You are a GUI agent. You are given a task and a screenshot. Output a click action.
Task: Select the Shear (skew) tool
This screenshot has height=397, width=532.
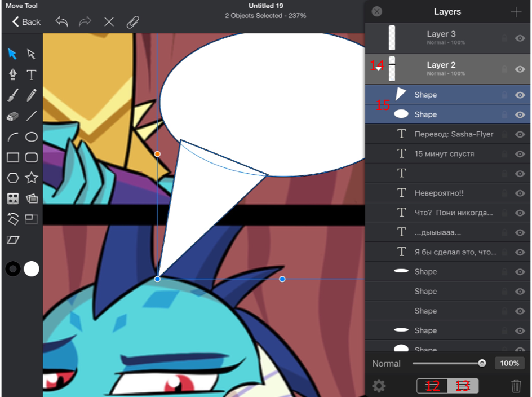pos(13,240)
